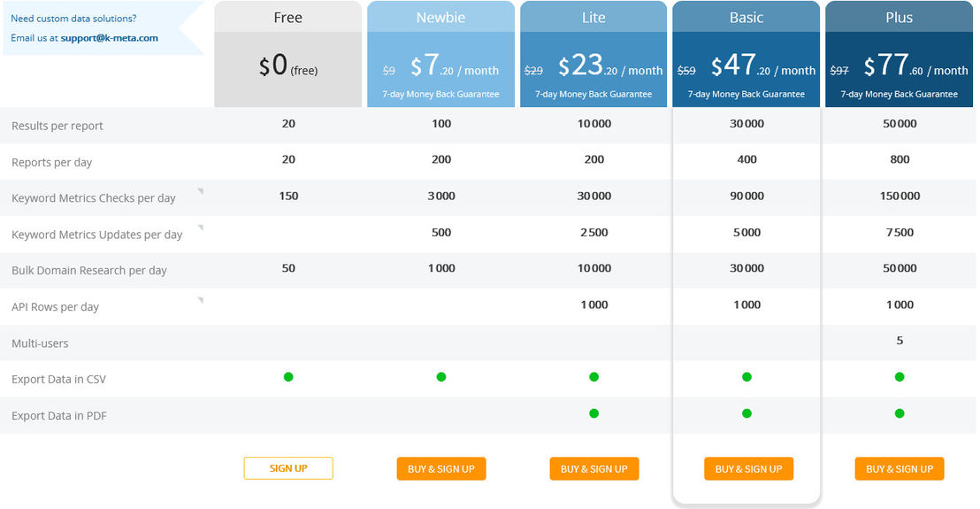Click BUY & SIGN UP under the Lite plan
Viewport: 980px width, 509px height.
click(x=593, y=469)
